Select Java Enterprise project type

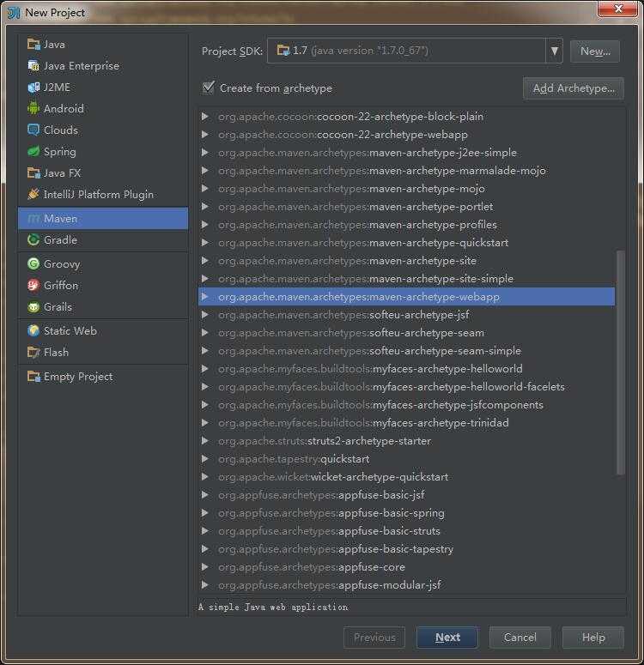point(103,66)
